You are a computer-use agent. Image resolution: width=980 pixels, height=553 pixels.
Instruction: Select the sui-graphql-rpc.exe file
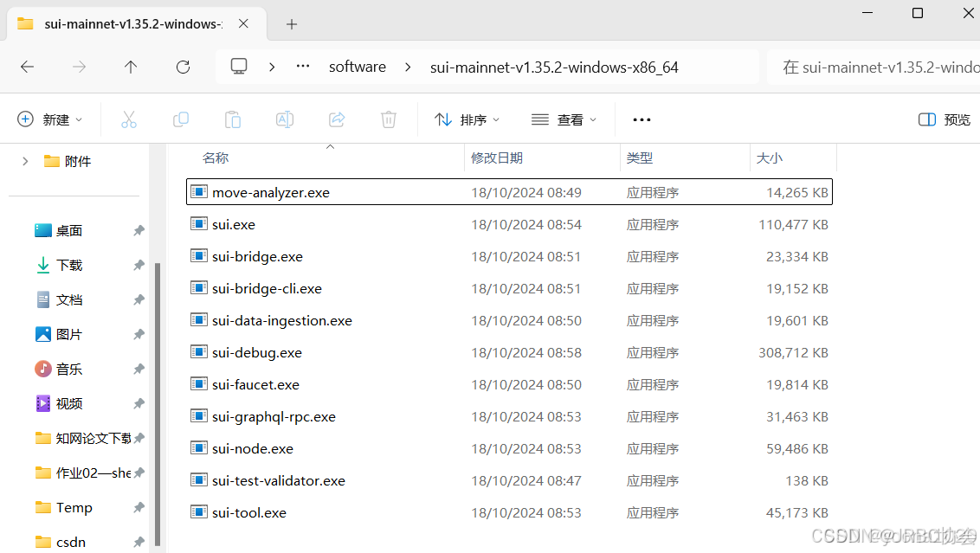pos(509,416)
